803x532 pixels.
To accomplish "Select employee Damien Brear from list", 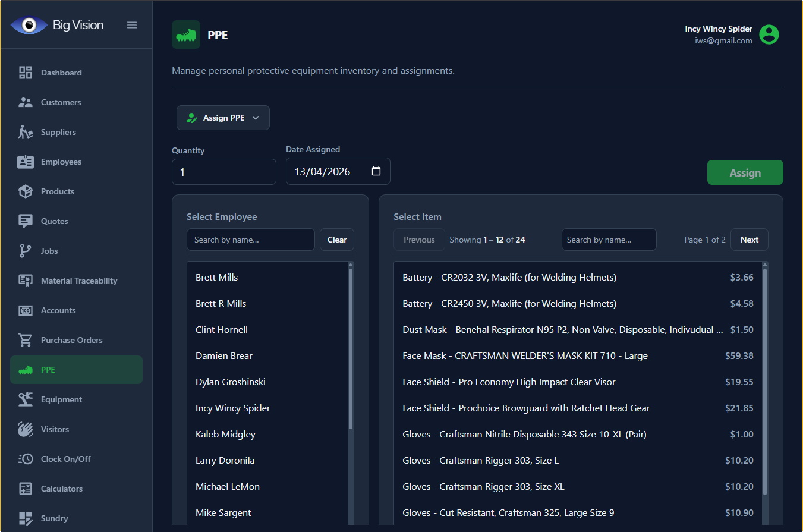I will (224, 355).
